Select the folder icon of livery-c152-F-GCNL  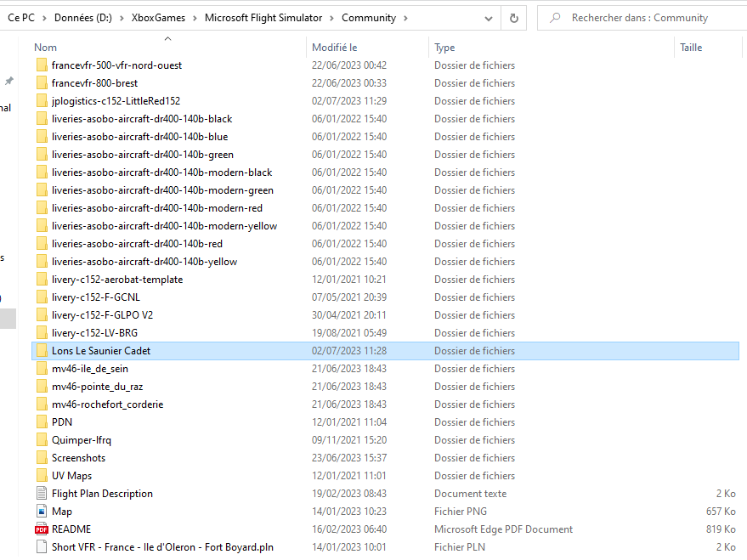[x=42, y=297]
